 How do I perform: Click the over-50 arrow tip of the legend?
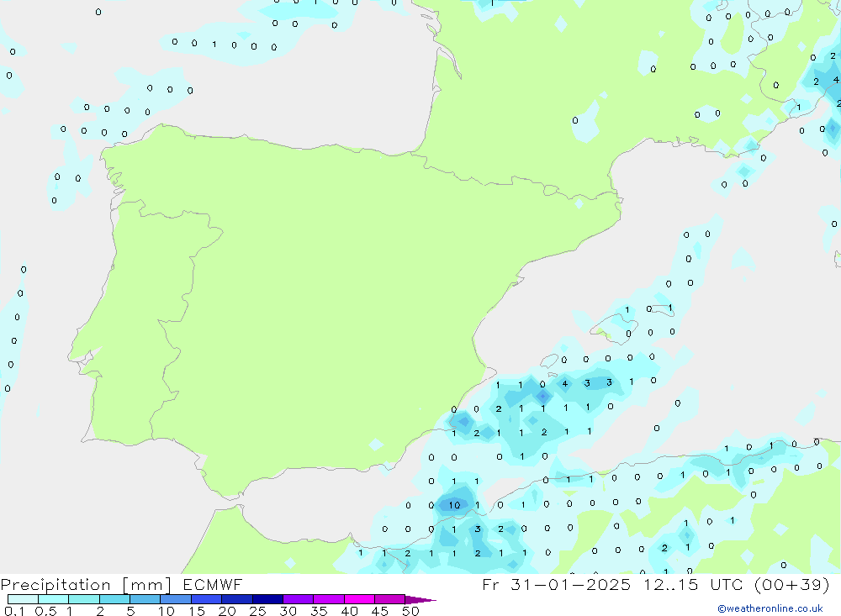click(x=420, y=600)
